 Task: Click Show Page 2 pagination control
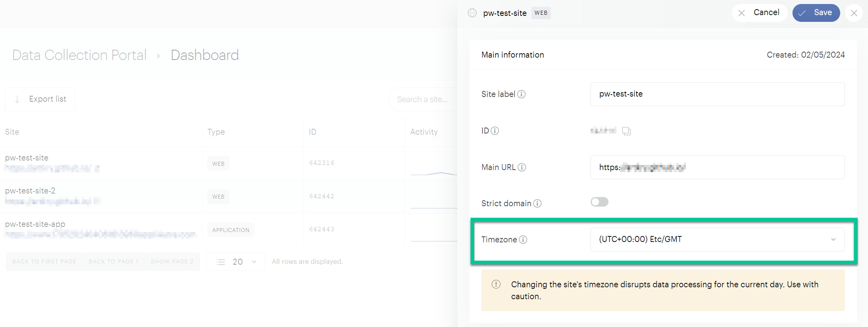point(172,261)
